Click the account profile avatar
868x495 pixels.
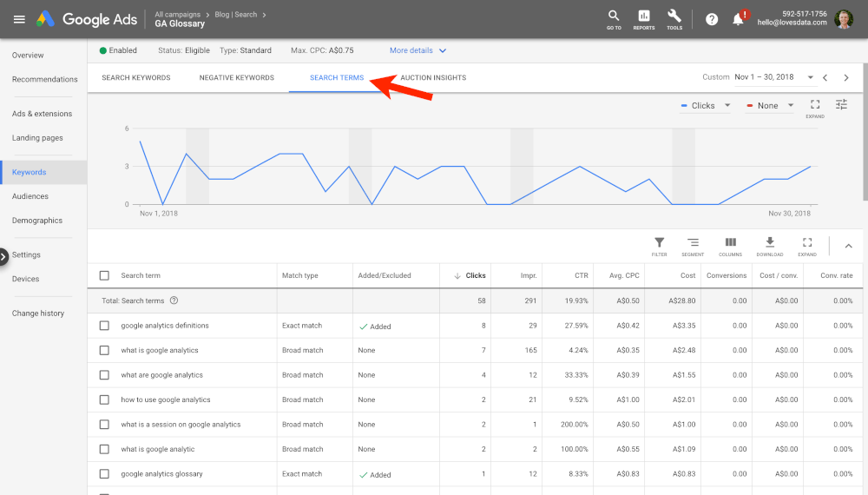tap(844, 19)
